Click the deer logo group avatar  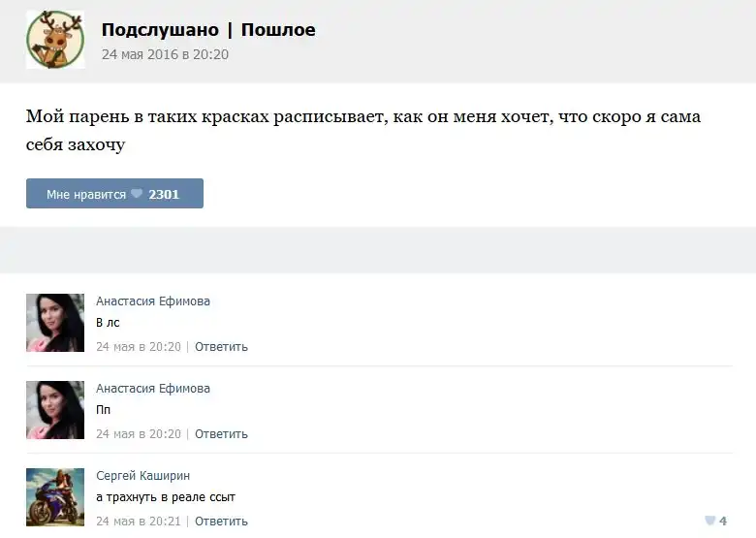55,40
